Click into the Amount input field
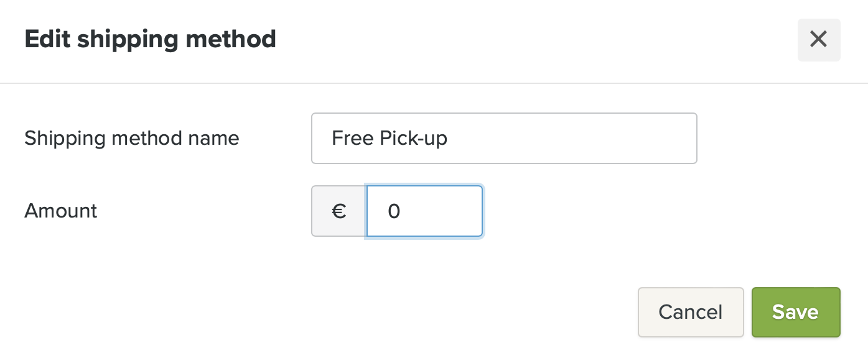Image resolution: width=868 pixels, height=353 pixels. point(424,211)
